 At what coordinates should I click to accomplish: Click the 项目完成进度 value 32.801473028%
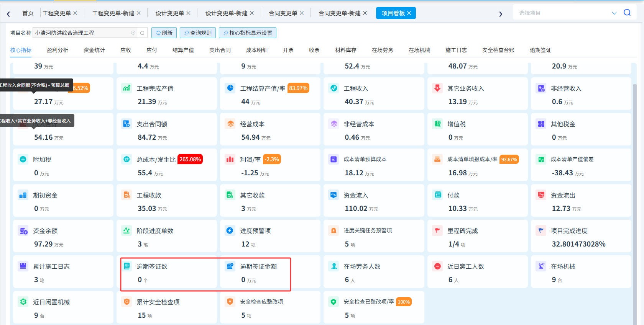click(579, 244)
